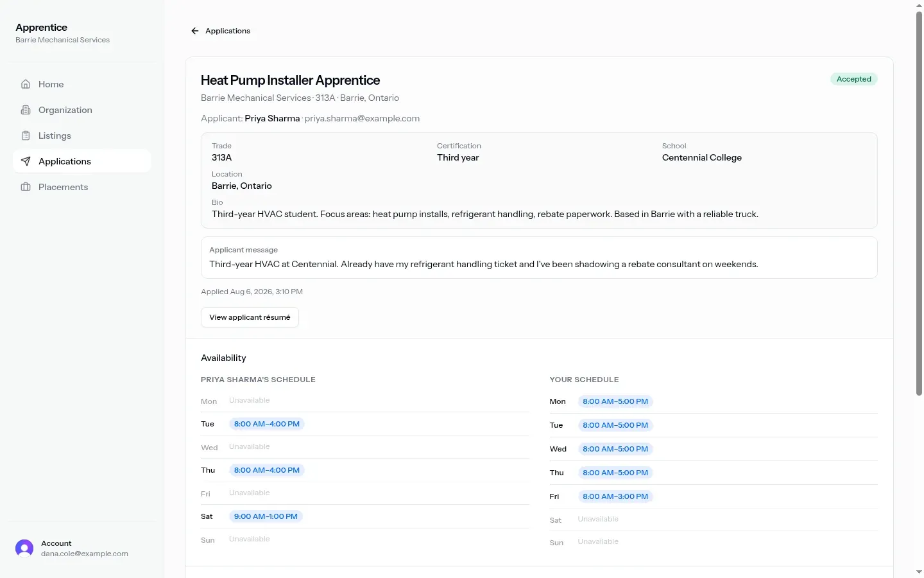Go to Organization in the sidebar
924x578 pixels.
point(82,110)
